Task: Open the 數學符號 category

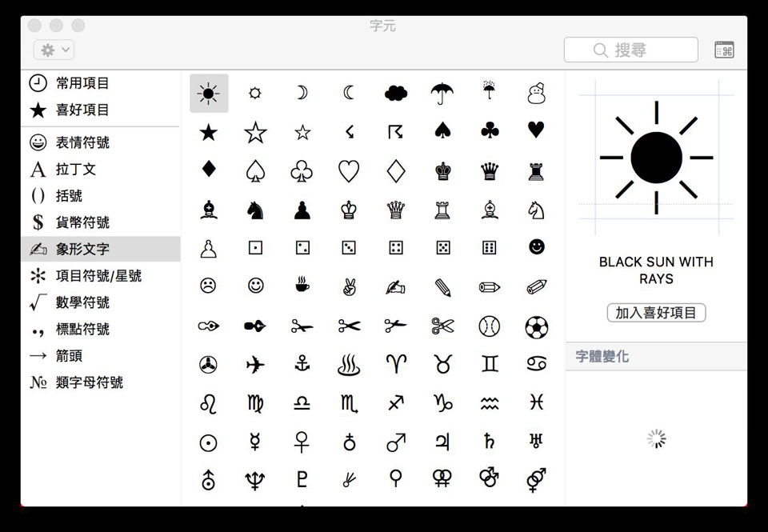Action: tap(82, 302)
